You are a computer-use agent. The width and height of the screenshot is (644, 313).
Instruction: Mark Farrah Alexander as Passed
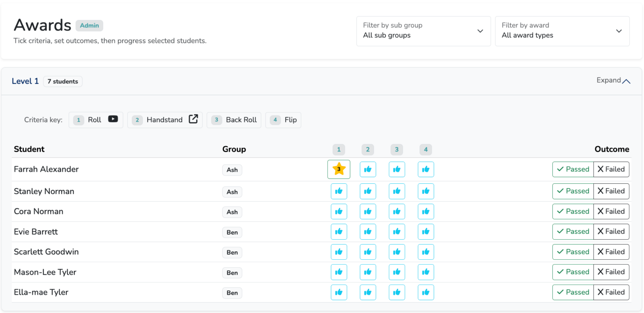(x=573, y=169)
